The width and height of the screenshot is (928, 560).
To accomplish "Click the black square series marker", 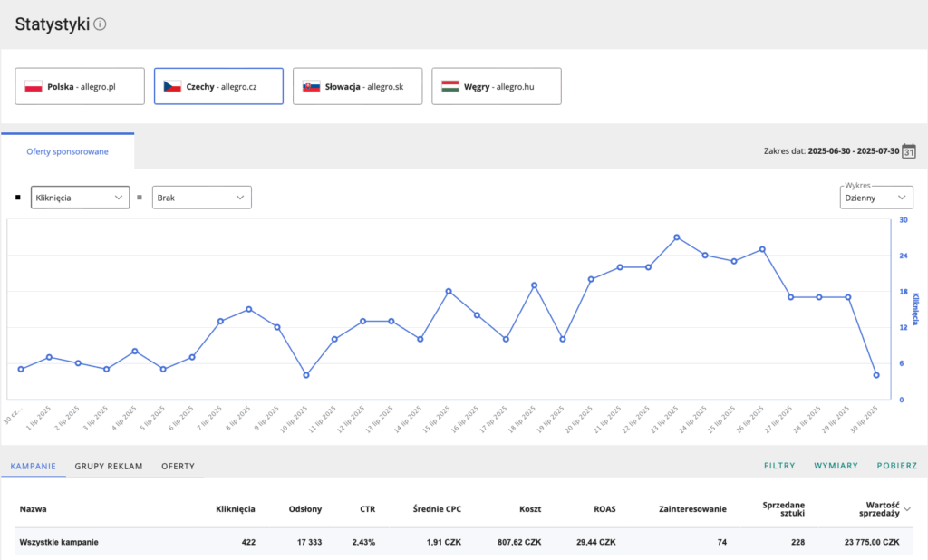I will [x=18, y=197].
